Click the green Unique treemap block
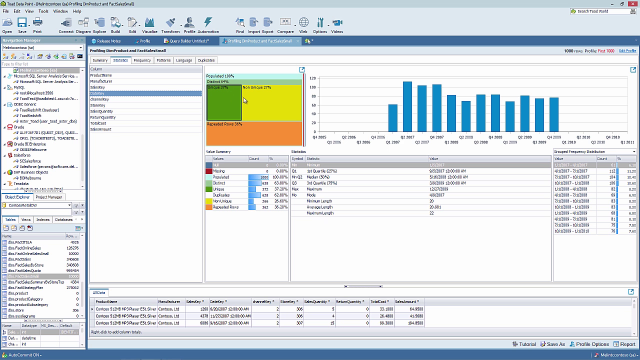Viewport: 640px width, 360px height. (224, 103)
